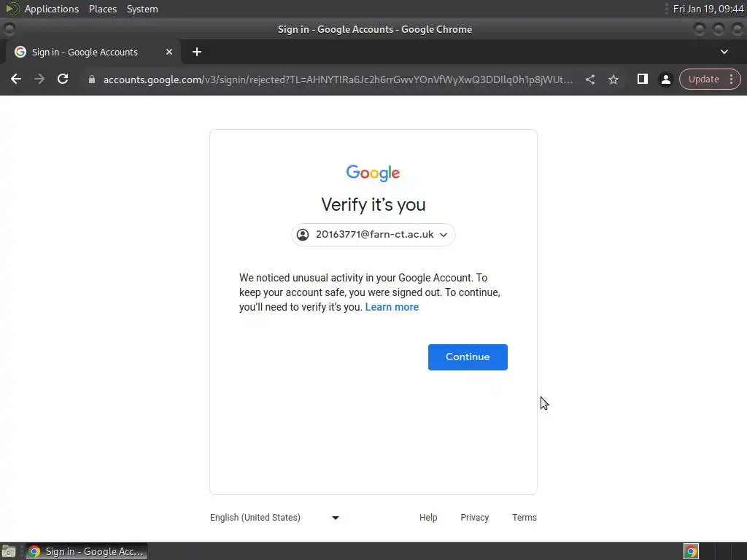Open the English (United States) language dropdown
Viewport: 747px width, 560px height.
tap(274, 518)
